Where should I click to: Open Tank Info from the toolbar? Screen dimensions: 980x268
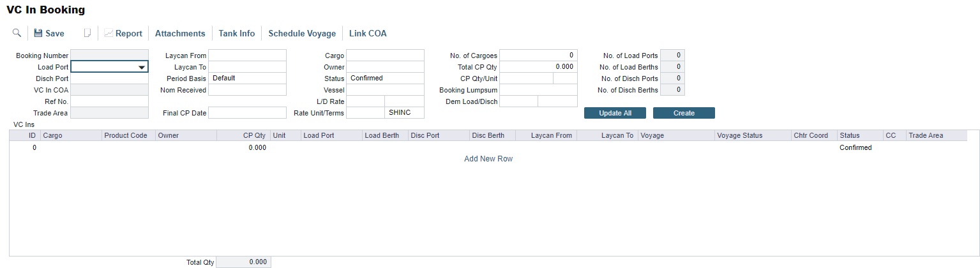click(236, 33)
